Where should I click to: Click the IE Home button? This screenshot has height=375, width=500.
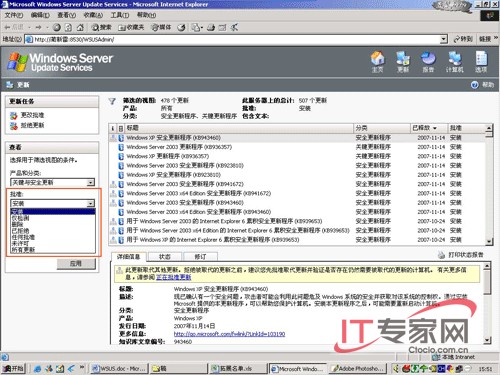click(x=80, y=27)
